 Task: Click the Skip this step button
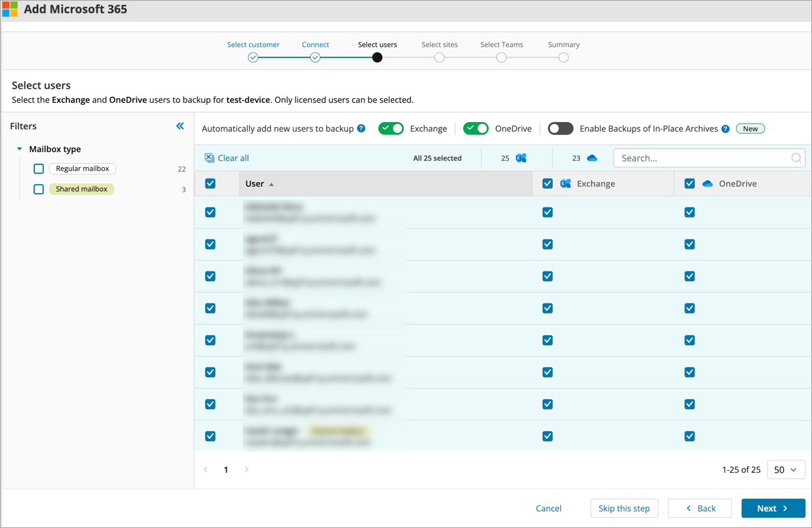click(x=624, y=508)
